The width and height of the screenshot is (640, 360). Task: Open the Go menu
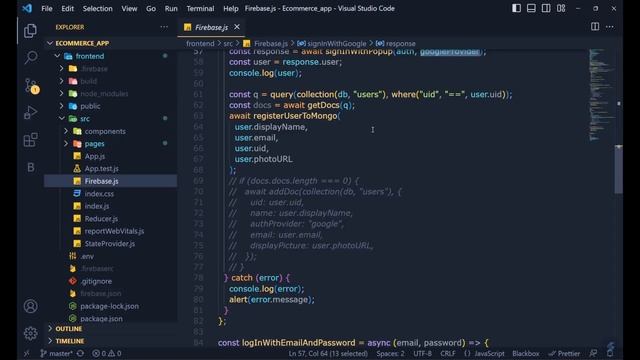coord(151,9)
